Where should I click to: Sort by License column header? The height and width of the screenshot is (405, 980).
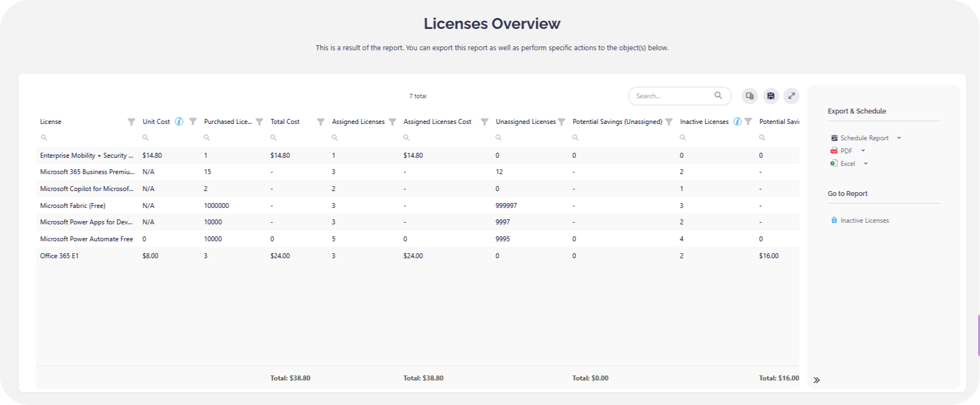click(50, 122)
